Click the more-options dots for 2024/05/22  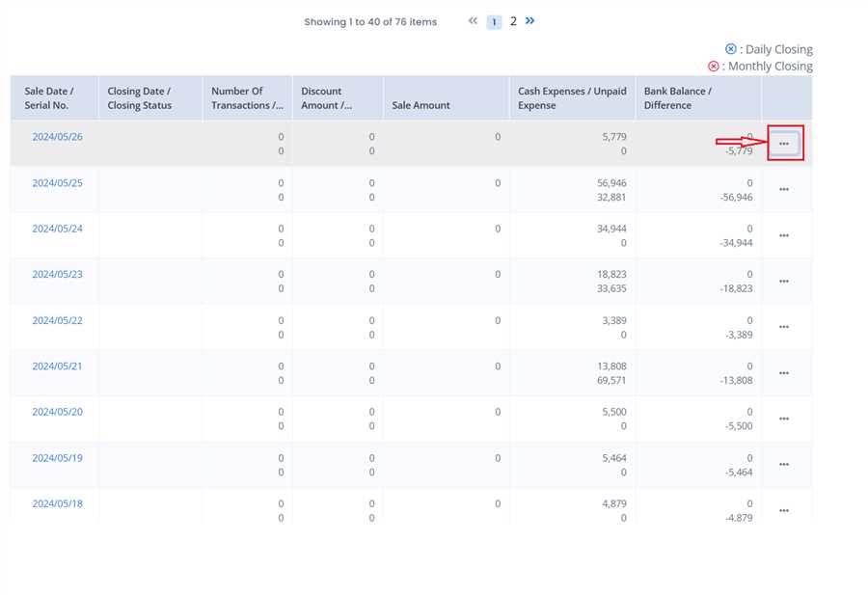(783, 327)
